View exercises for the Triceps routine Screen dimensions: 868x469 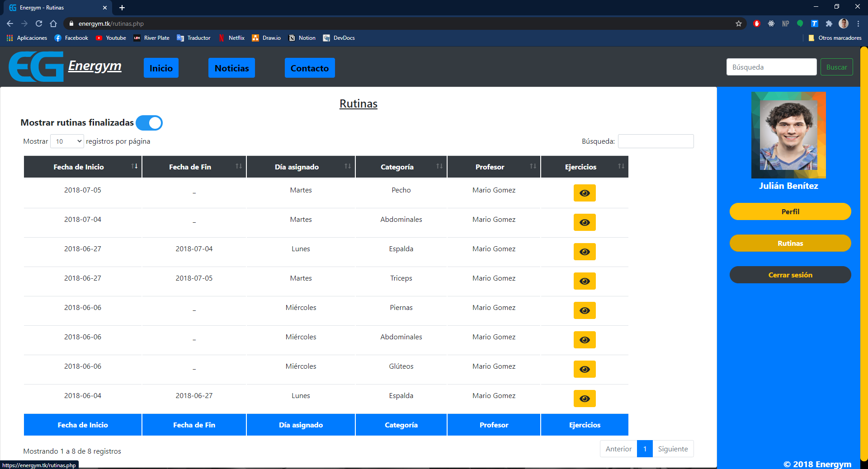tap(585, 281)
